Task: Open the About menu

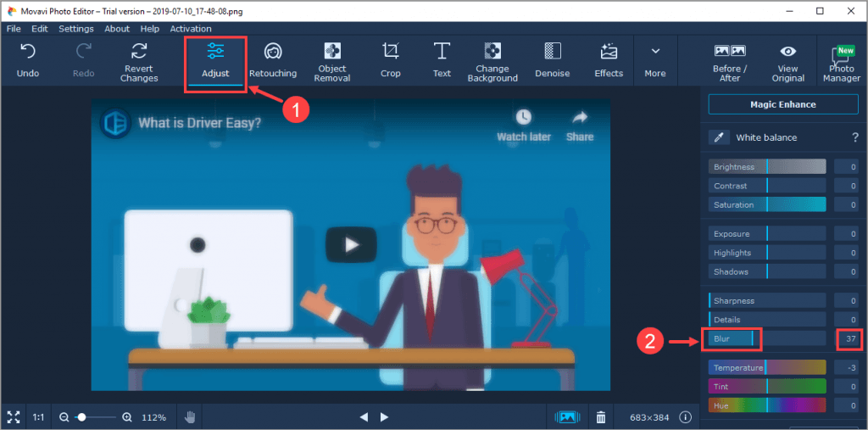Action: 117,29
